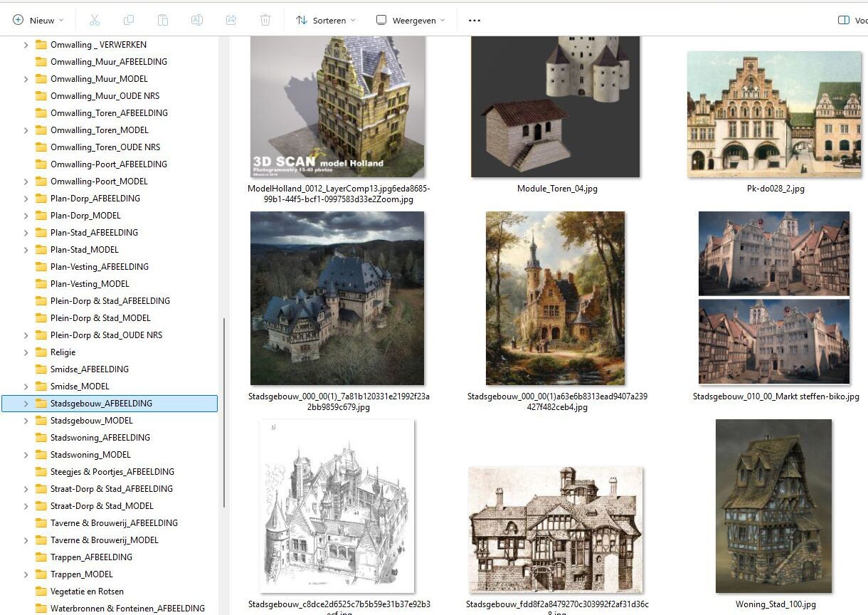Select the Module_Toren_04.jpg thumbnail
This screenshot has height=615, width=868.
point(556,107)
